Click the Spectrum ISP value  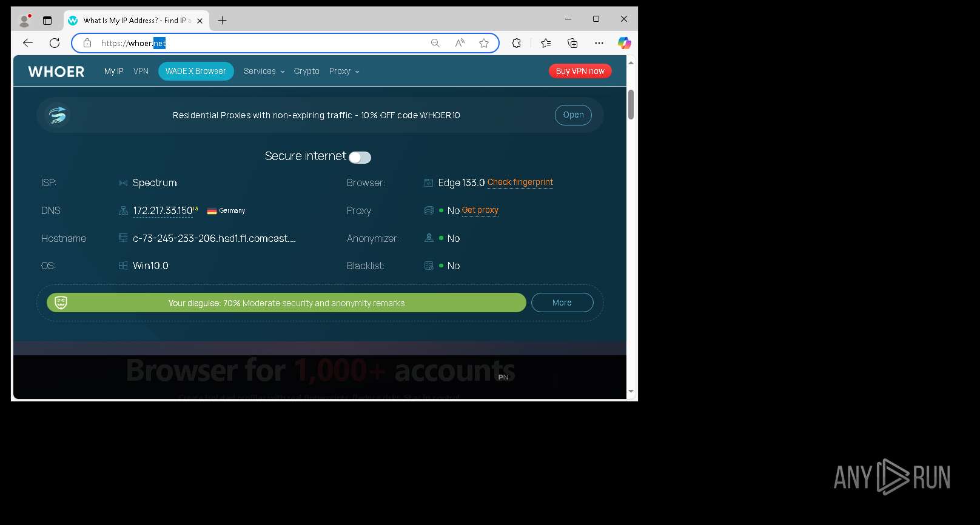click(155, 182)
